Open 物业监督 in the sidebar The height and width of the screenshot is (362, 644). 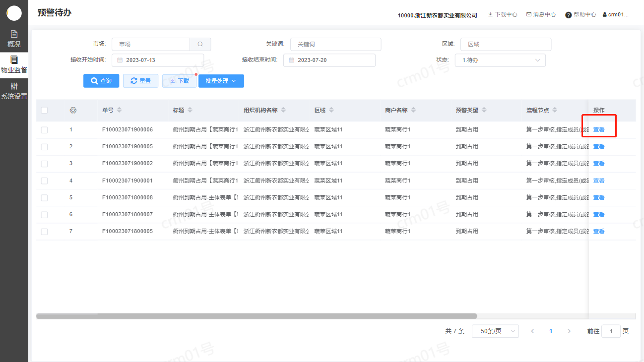(x=14, y=64)
